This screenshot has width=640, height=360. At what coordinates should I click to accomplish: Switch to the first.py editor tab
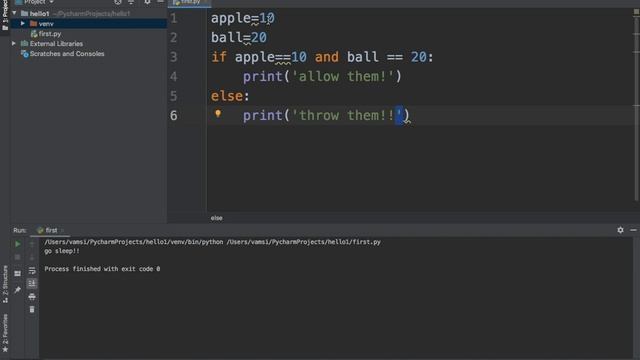tap(189, 2)
